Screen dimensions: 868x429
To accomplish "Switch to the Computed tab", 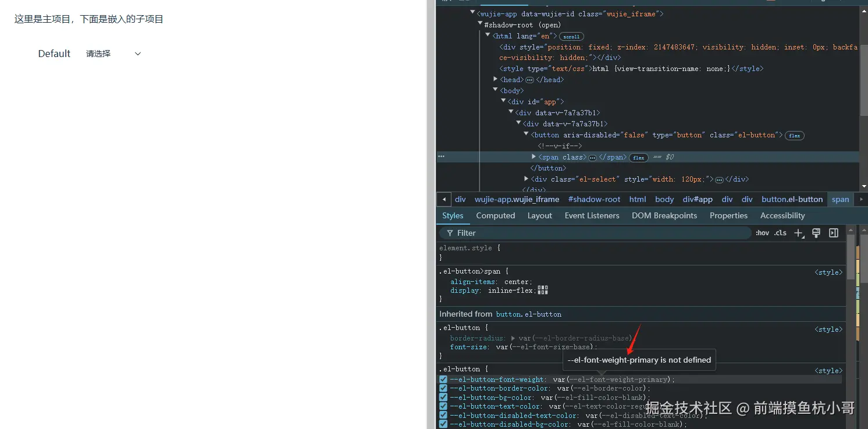I will pyautogui.click(x=495, y=215).
